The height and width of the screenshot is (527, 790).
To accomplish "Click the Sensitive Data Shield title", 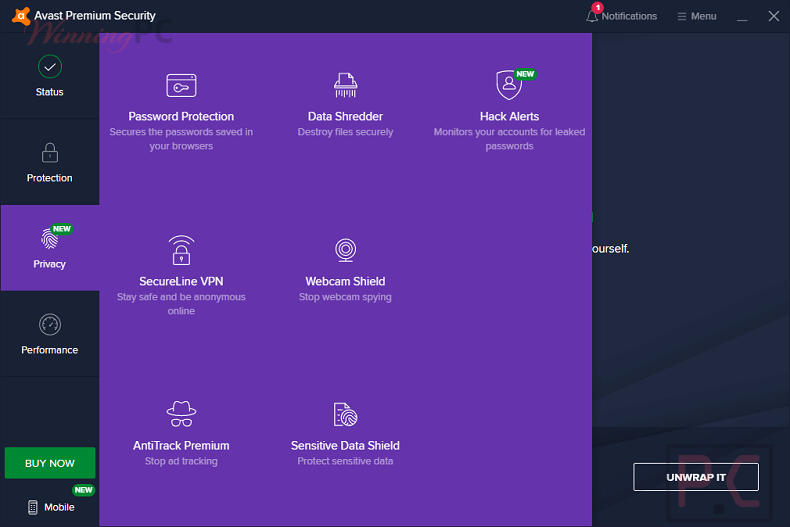I will [x=346, y=446].
